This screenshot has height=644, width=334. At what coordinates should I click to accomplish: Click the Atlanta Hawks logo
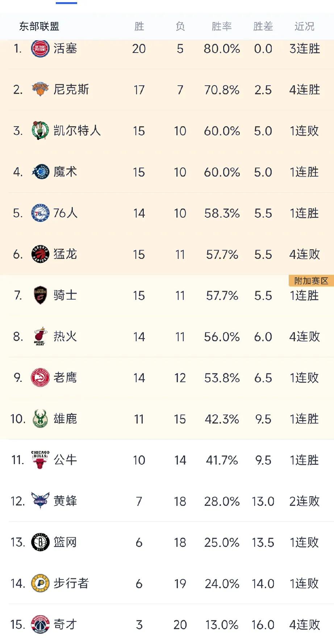click(x=40, y=377)
